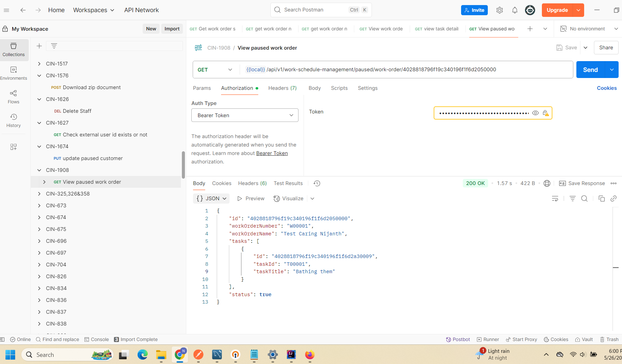Screen dimensions: 622x364
Task: Switch to the Headers (7) request tab
Action: (x=283, y=88)
